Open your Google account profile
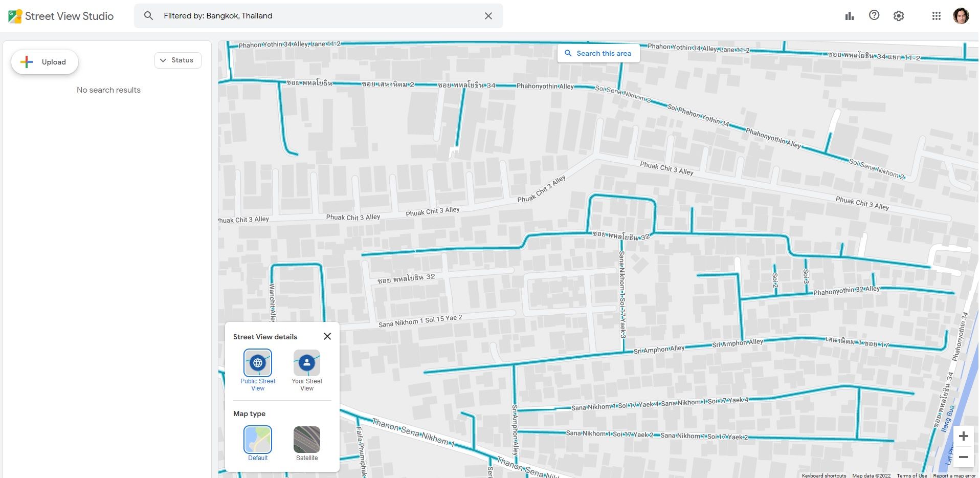Image resolution: width=980 pixels, height=478 pixels. 963,16
